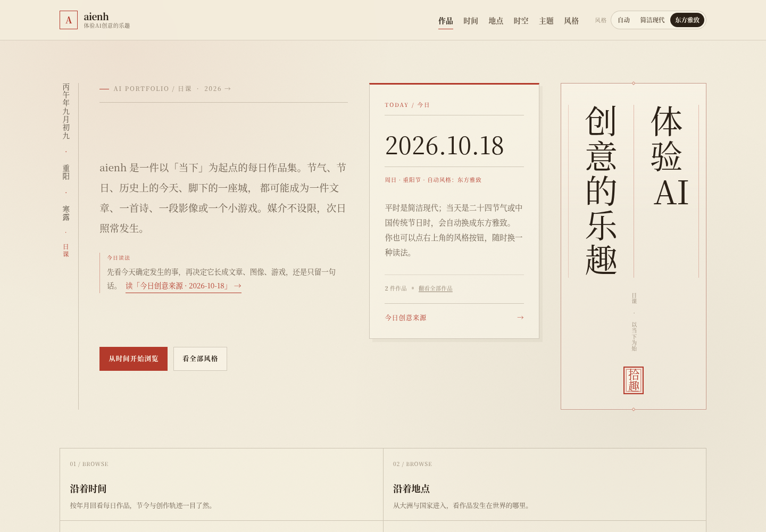Navigate to the 时空 tab

pyautogui.click(x=521, y=21)
